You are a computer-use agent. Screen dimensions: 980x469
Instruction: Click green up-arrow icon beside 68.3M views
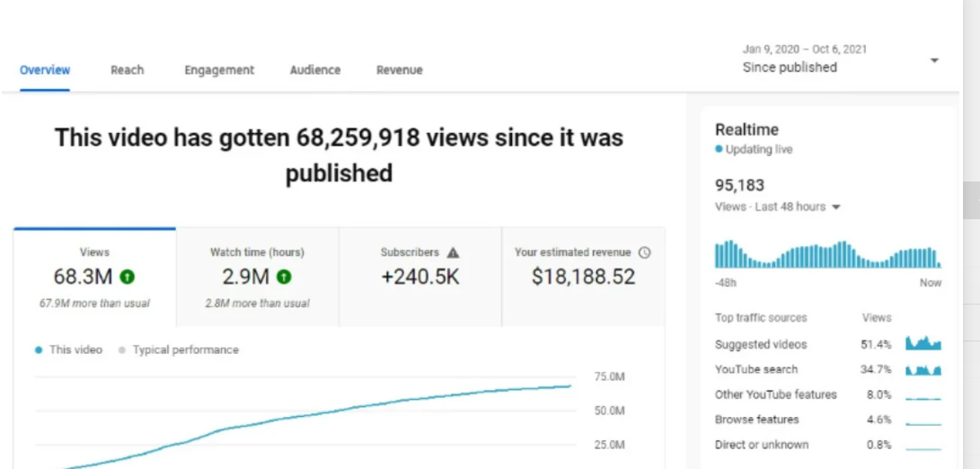tap(128, 277)
